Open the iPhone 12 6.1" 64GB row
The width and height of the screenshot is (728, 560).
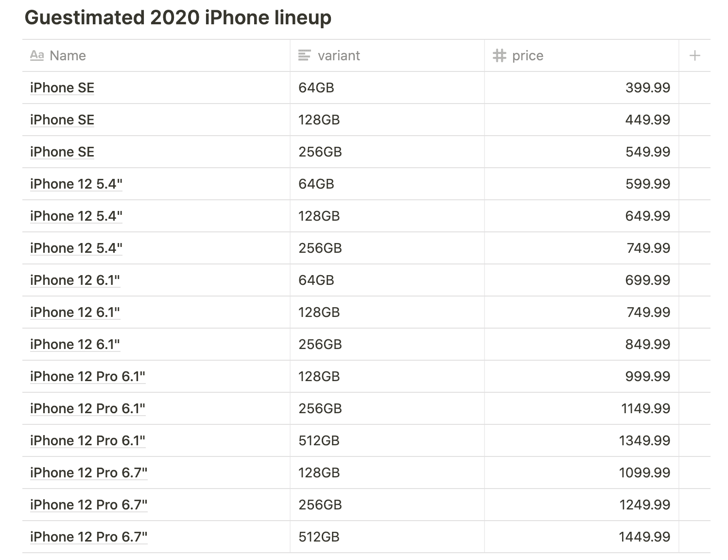click(75, 280)
